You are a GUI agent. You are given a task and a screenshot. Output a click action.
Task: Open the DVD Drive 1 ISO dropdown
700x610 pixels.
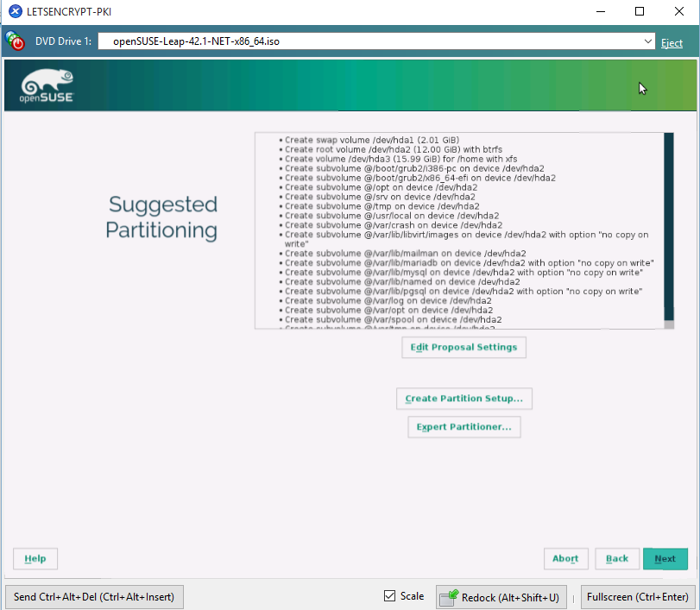coord(648,41)
